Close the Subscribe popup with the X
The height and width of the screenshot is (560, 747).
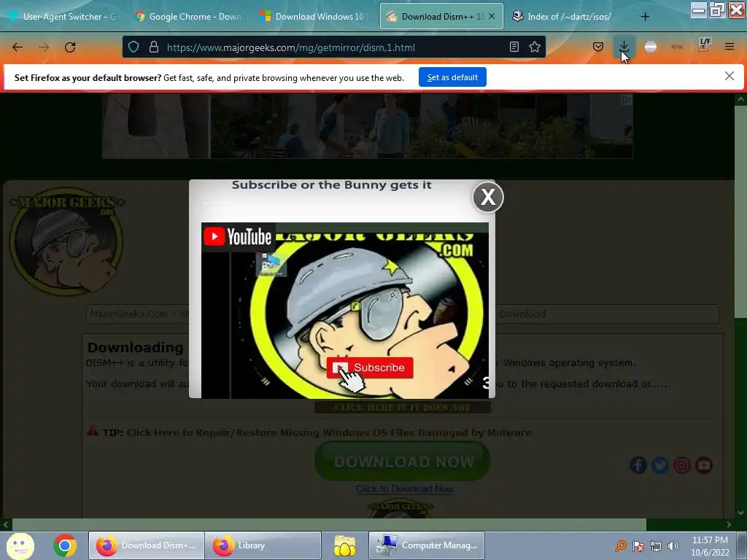pos(488,197)
